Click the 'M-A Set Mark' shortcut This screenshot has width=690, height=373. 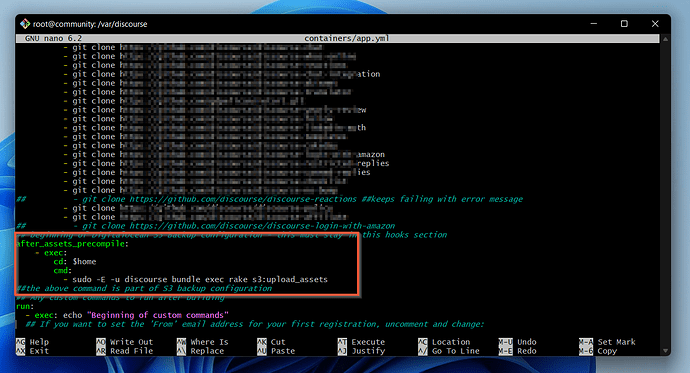[x=607, y=342]
